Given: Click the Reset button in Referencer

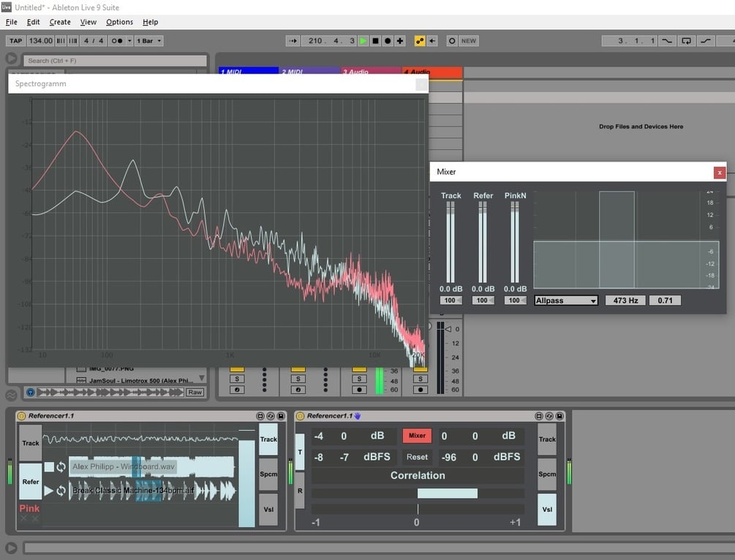Looking at the screenshot, I should tap(417, 457).
